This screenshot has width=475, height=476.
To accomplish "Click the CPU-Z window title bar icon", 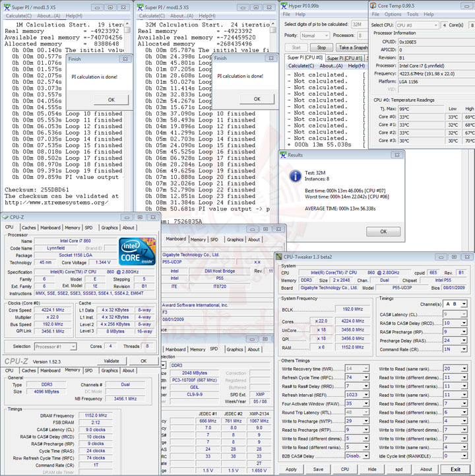I will pyautogui.click(x=5, y=217).
